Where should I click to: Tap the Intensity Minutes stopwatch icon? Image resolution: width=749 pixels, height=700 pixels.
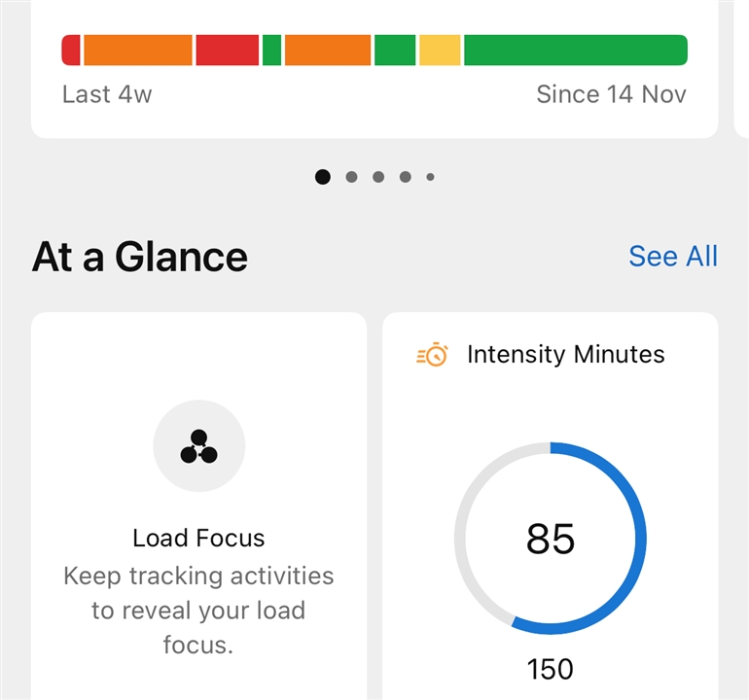432,354
